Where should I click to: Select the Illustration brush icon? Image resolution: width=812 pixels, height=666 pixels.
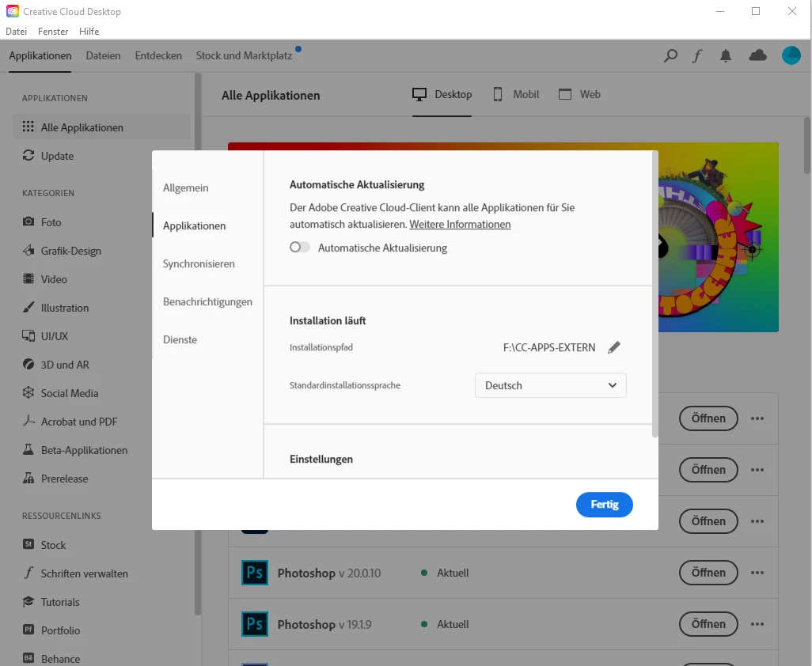point(28,308)
